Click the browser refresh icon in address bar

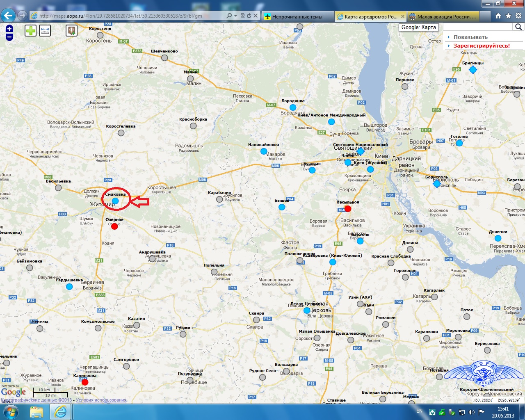[x=249, y=16]
